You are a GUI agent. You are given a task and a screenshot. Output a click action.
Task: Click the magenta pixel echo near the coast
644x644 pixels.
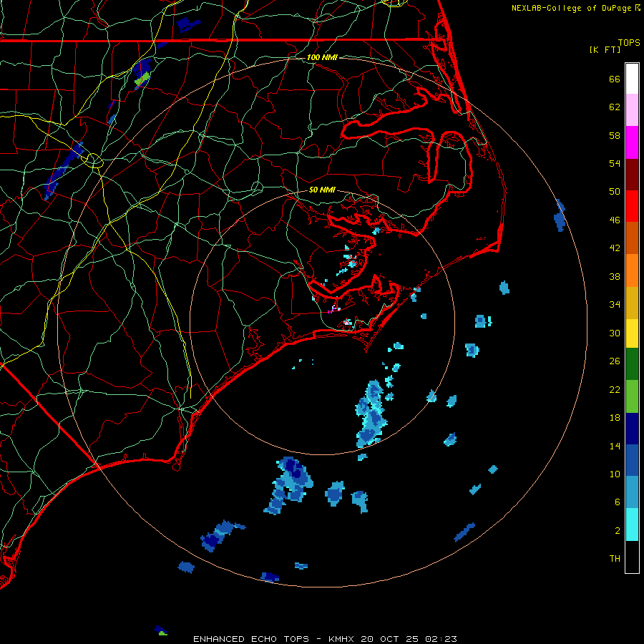(x=330, y=311)
